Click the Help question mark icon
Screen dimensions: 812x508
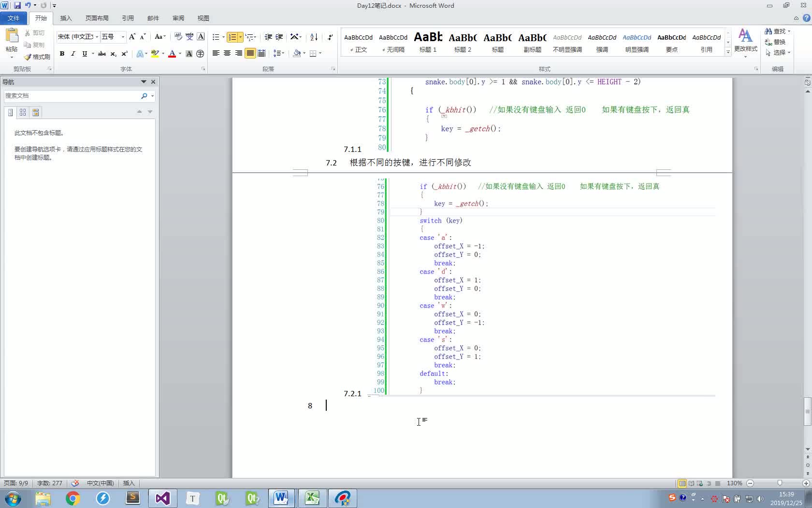coord(806,18)
